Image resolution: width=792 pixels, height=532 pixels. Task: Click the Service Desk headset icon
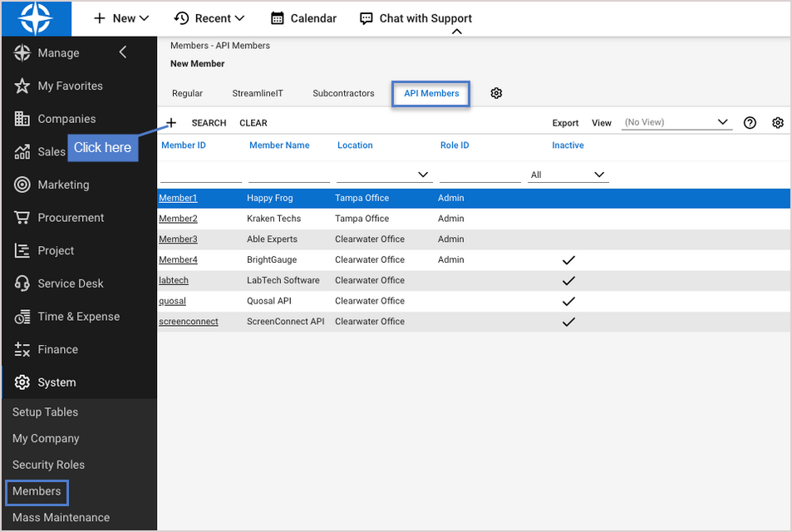point(22,283)
